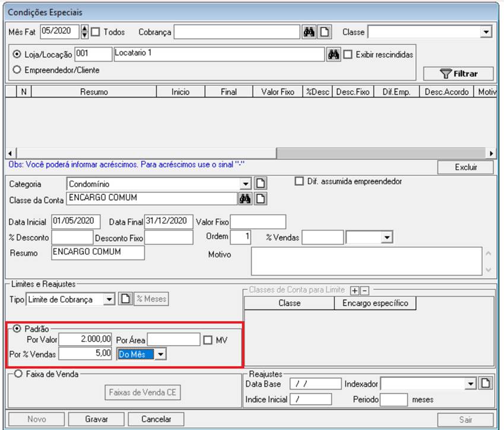Open the Do Mês dropdown

(160, 354)
